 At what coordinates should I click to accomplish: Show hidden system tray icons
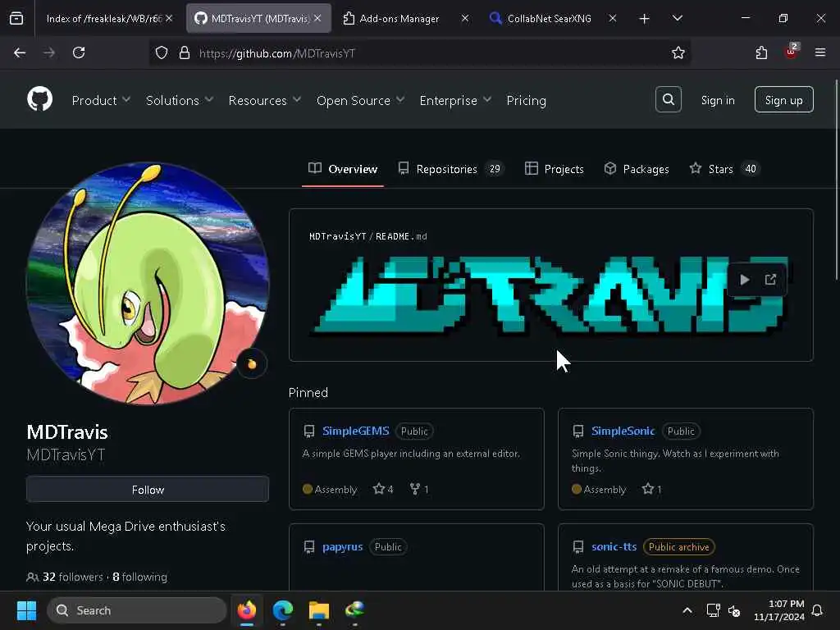click(687, 610)
